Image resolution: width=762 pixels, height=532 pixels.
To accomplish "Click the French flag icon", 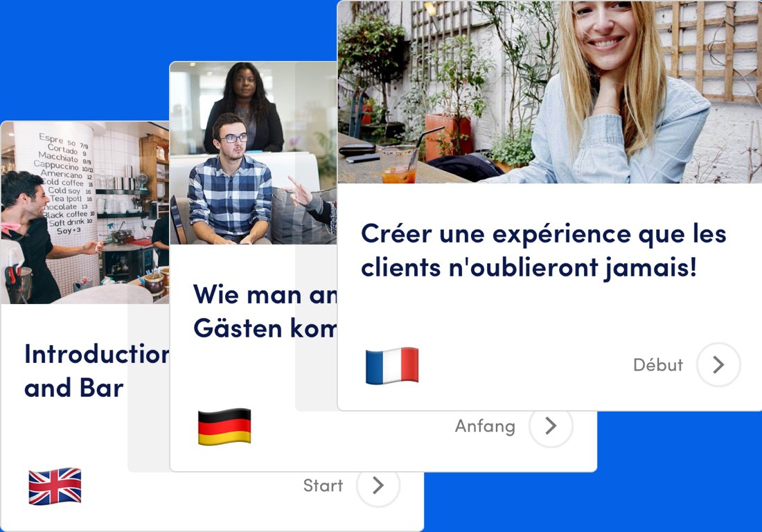I will pyautogui.click(x=391, y=365).
